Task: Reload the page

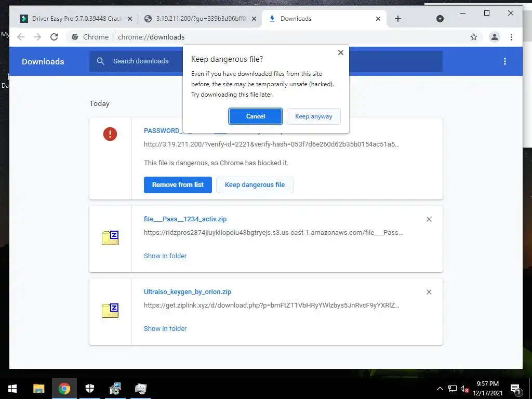Action: click(54, 37)
